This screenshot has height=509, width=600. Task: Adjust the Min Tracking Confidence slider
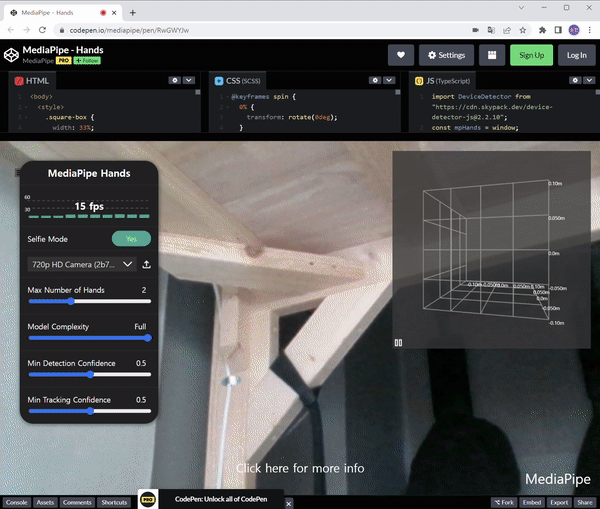[x=90, y=411]
